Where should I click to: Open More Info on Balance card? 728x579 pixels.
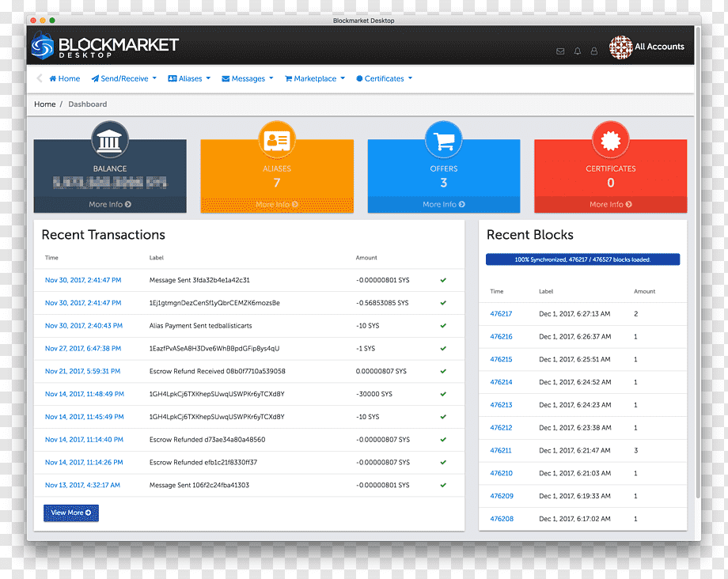[x=110, y=204]
